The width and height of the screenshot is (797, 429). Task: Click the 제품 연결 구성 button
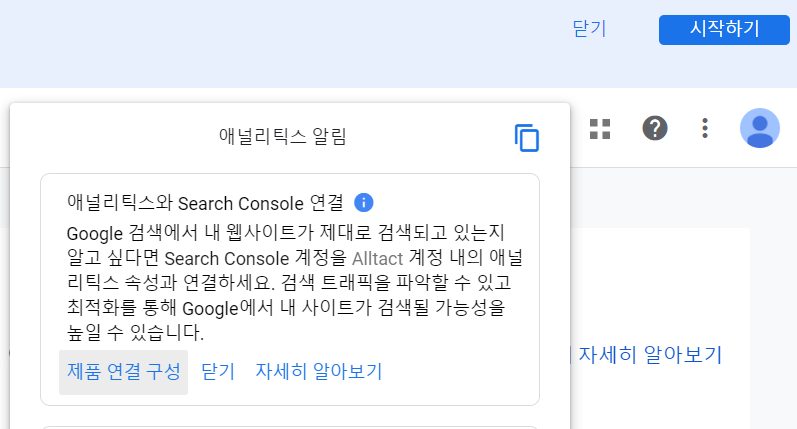pos(124,372)
